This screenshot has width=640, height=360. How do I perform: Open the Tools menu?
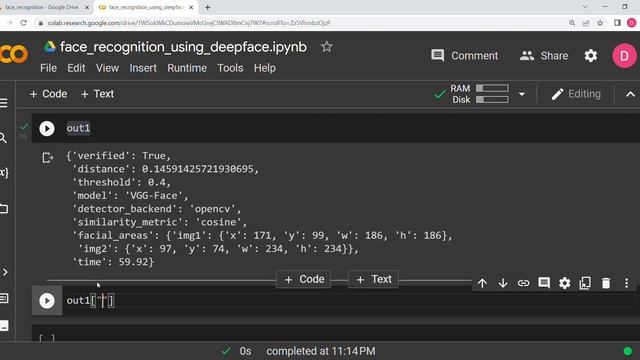pos(230,68)
